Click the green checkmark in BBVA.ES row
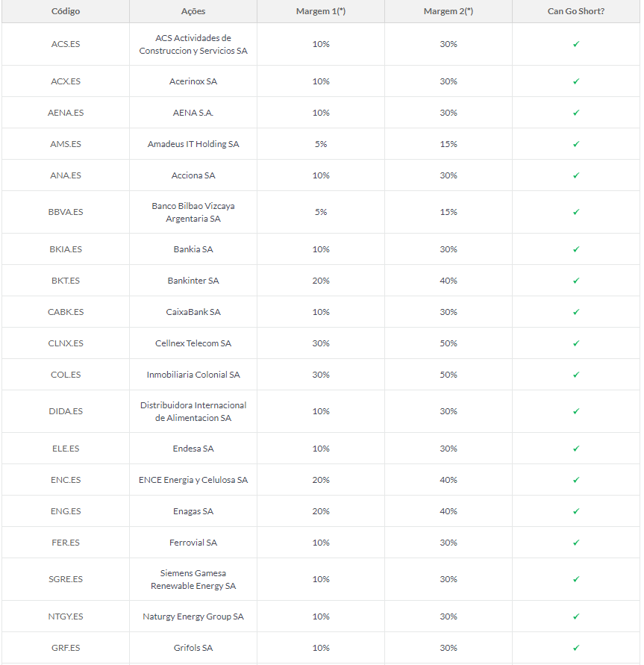Screen dimensions: 644x665 (x=576, y=212)
